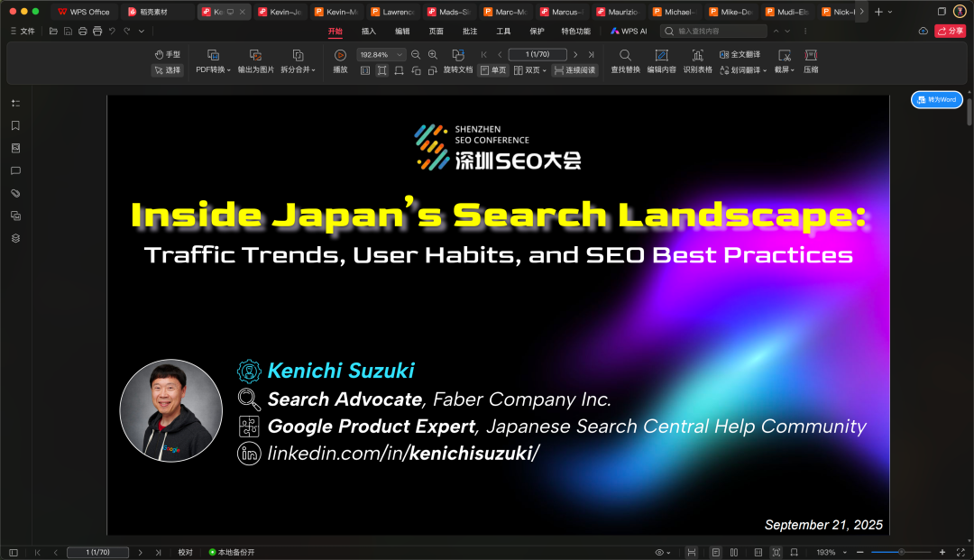Select the Hand tool (手型)

pos(168,55)
